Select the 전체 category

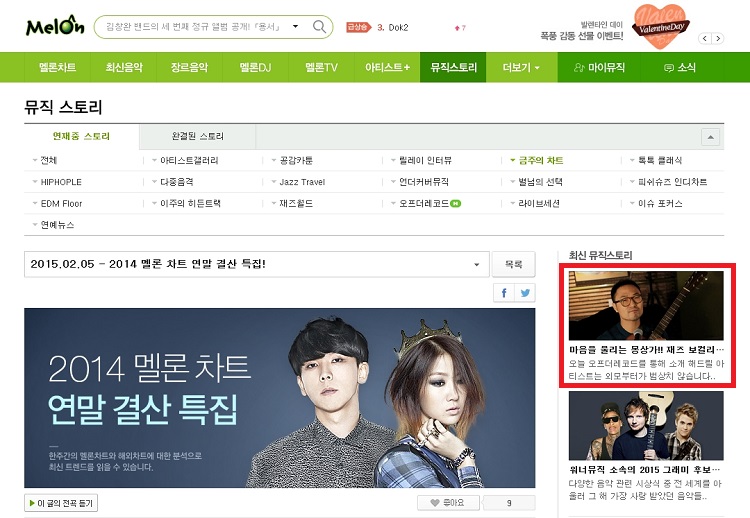[x=49, y=160]
